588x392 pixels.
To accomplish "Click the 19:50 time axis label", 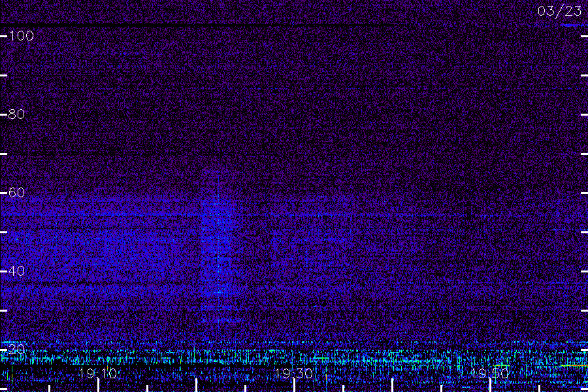I will (x=490, y=373).
